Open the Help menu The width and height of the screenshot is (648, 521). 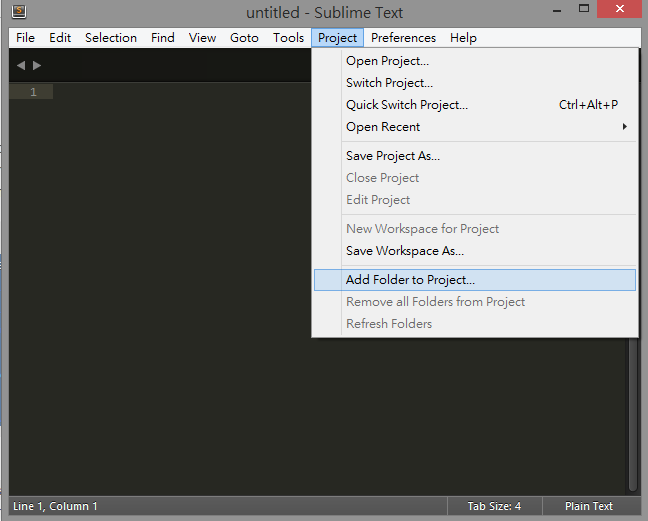coord(463,38)
